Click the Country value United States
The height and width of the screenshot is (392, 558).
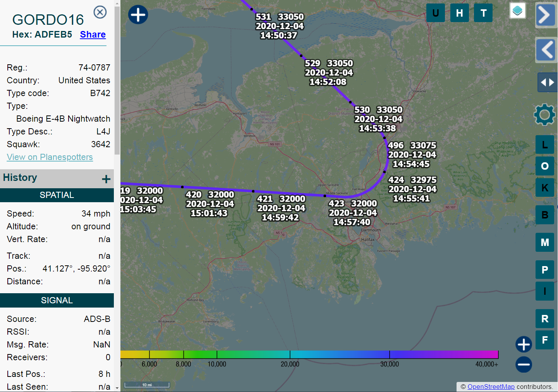click(84, 80)
